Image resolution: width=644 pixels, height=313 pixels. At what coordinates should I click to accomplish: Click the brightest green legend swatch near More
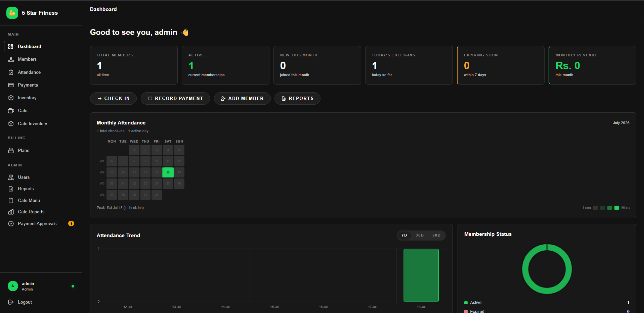tap(616, 208)
